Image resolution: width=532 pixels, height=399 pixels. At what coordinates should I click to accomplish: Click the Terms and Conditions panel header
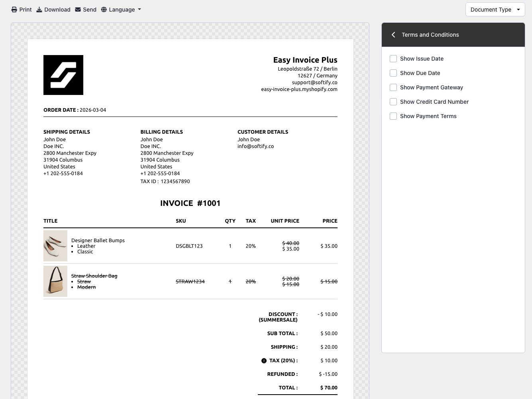click(x=430, y=35)
